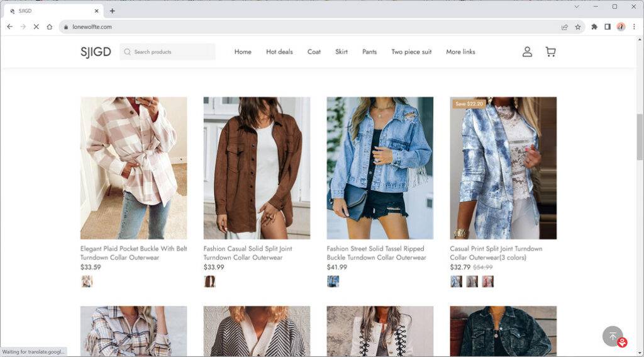Select second grey swatch under $32.79
Viewport: 644px width, 357px height.
472,281
